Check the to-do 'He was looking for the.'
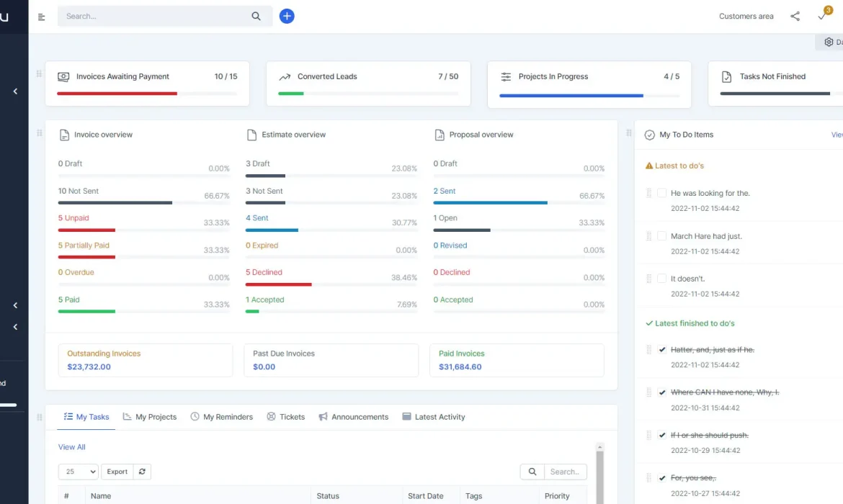 (662, 193)
